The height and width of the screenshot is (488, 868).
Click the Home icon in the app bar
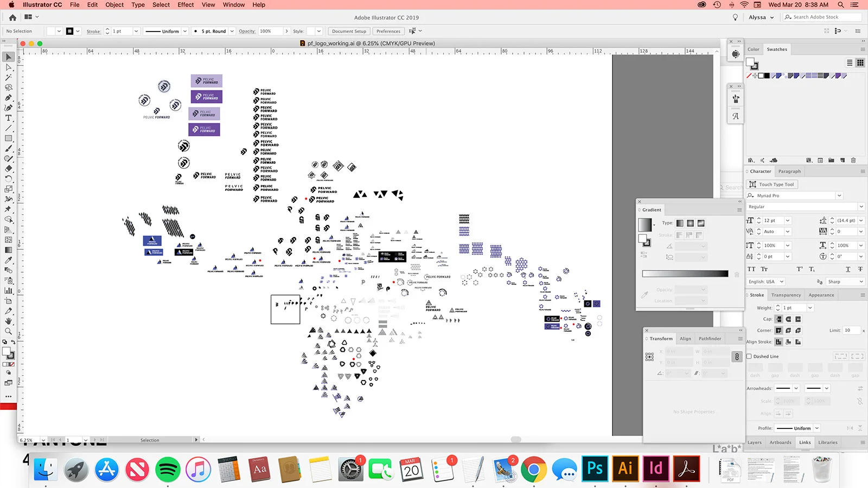pos(12,17)
